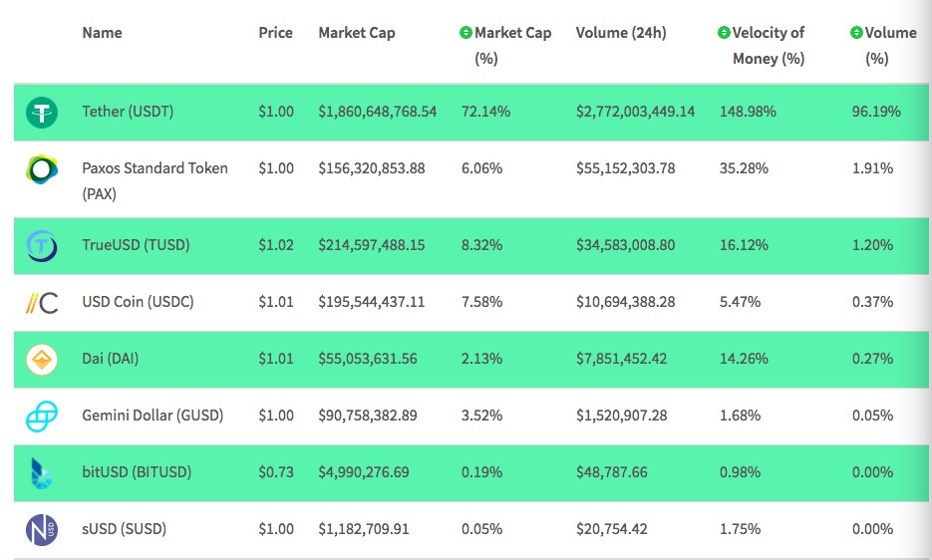Sort by Velocity of Money (%) header text

769,45
